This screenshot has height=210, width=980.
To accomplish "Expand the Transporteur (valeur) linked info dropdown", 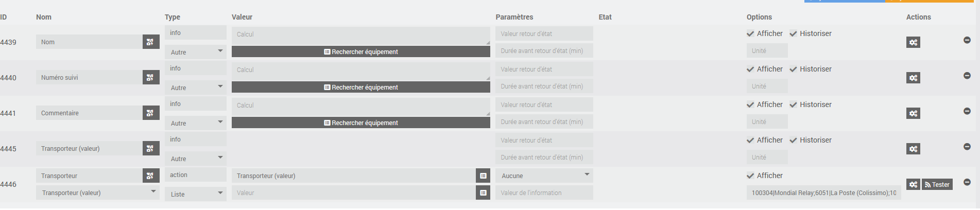I will coord(98,193).
